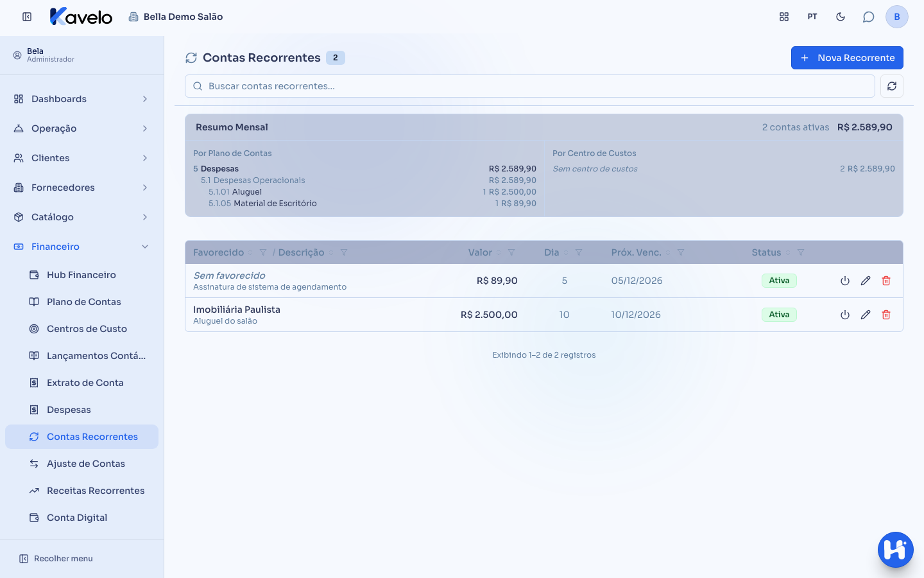Delete the Assinatura de sistema de agendamento row

click(x=886, y=281)
